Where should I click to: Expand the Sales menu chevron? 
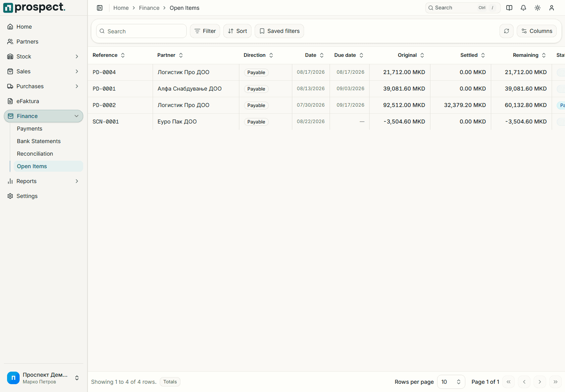tap(77, 71)
